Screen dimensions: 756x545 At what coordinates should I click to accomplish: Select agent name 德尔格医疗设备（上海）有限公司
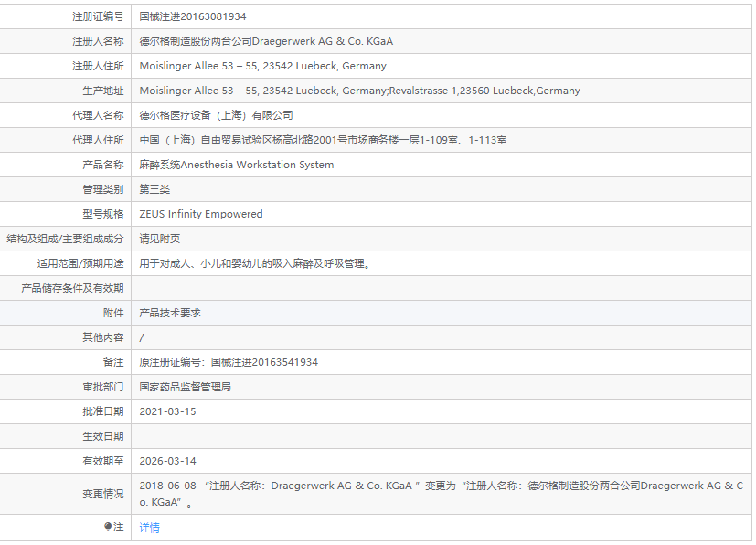[x=216, y=115]
